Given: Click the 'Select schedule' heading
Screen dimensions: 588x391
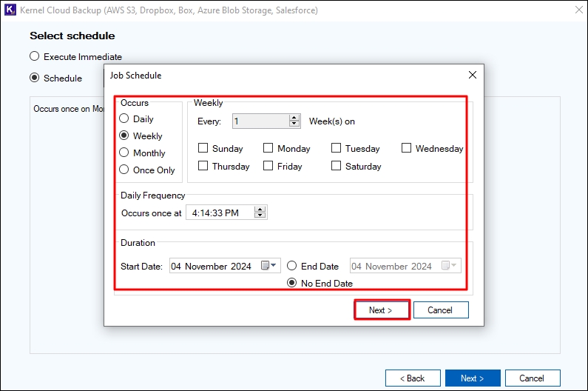Looking at the screenshot, I should tap(72, 36).
